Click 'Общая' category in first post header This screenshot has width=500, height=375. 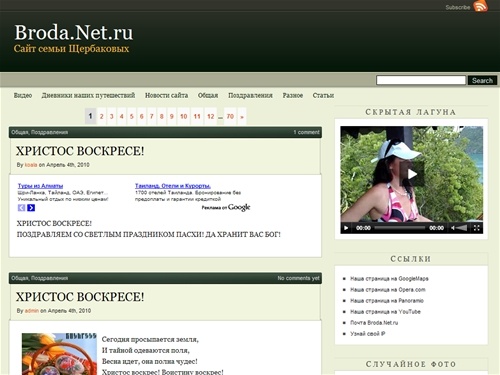(20, 132)
